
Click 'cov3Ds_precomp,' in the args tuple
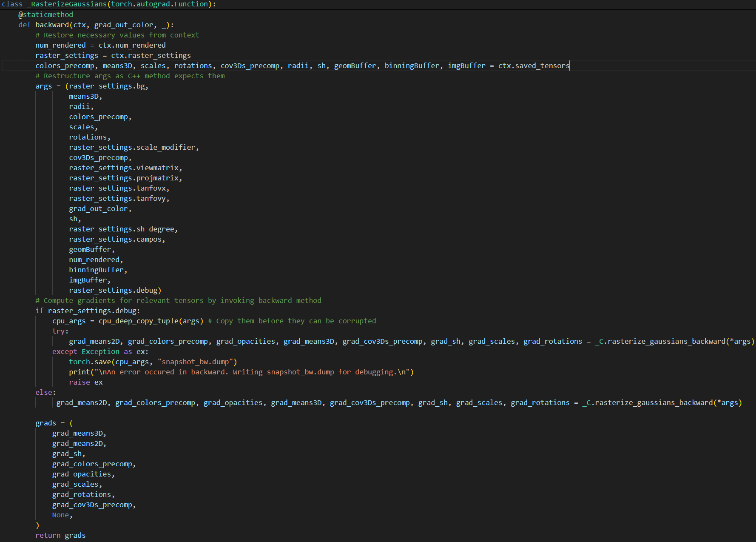tap(100, 157)
